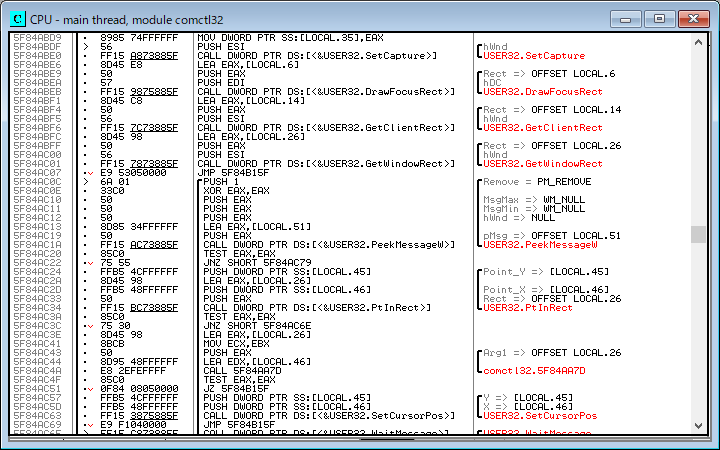The height and width of the screenshot is (450, 720).
Task: Click the red USER32.SetCapture comment
Action: tap(534, 56)
